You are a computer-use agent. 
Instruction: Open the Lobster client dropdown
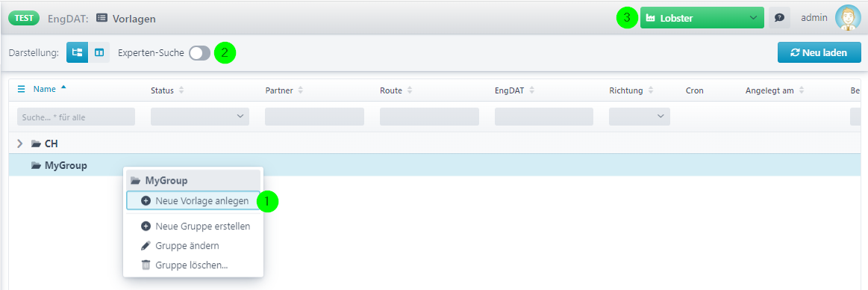[702, 18]
